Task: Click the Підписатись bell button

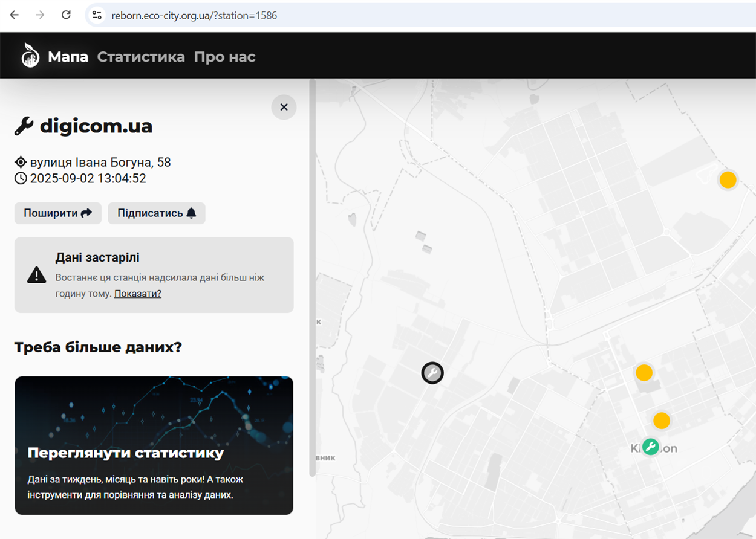Action: pyautogui.click(x=157, y=213)
